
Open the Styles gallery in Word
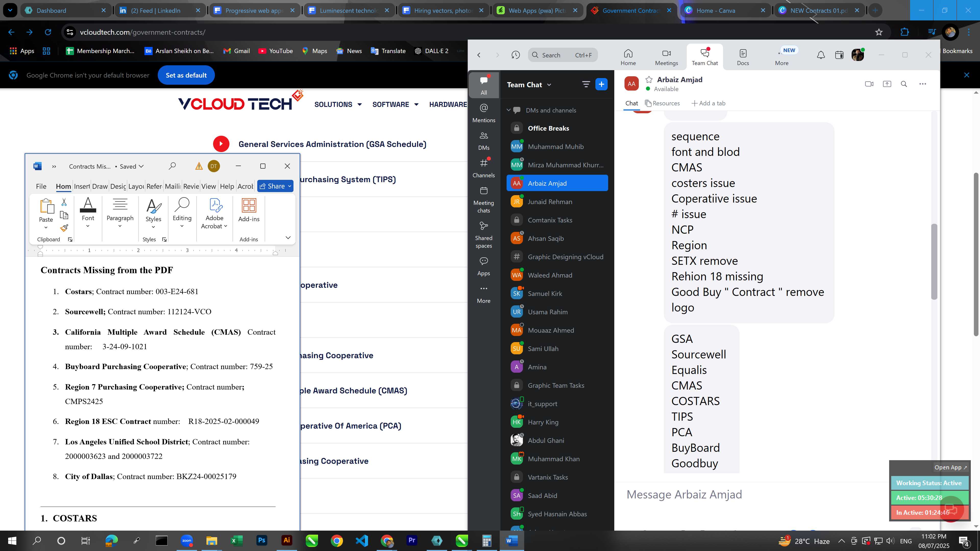coord(153,213)
